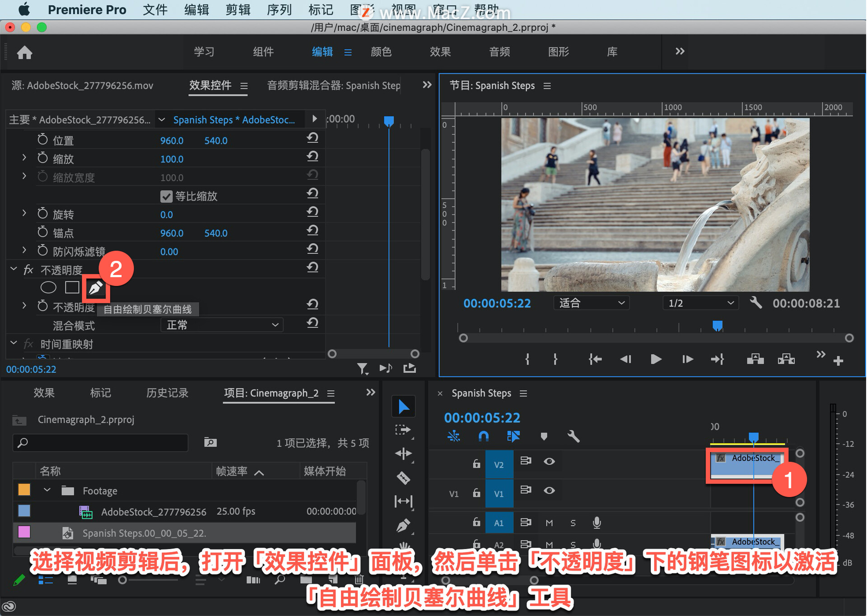
Task: Open the program monitor wrench settings
Action: pos(755,303)
